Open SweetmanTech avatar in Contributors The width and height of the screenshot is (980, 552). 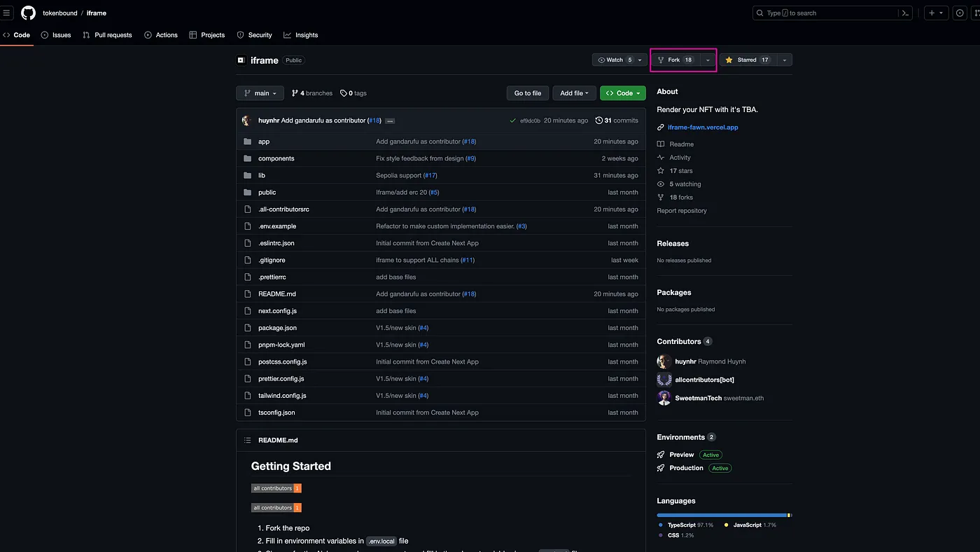[664, 398]
